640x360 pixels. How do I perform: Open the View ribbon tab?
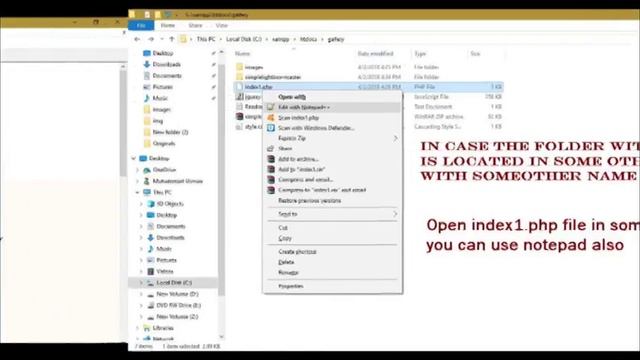pos(222,25)
